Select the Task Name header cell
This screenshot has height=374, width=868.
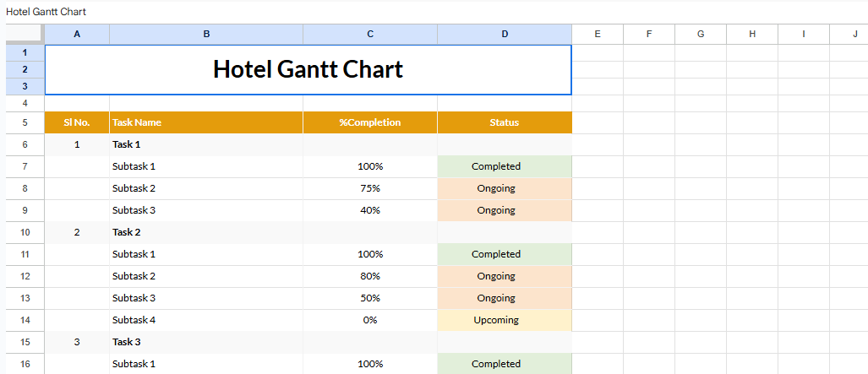tap(206, 122)
